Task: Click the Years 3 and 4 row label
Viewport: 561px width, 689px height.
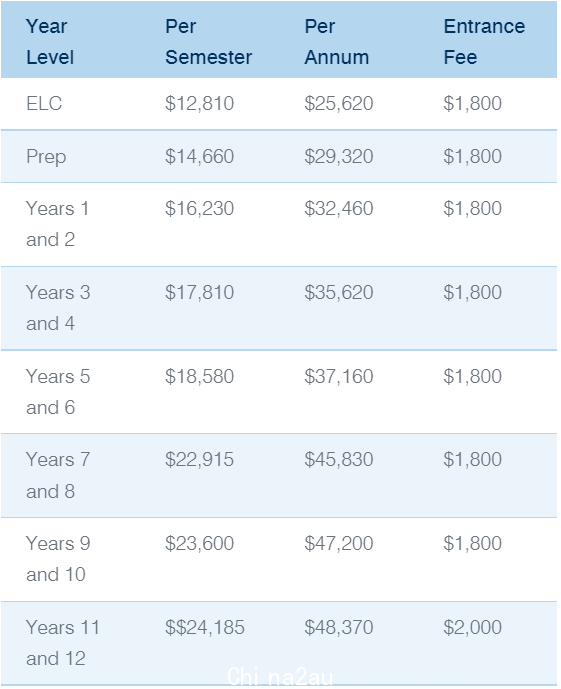Action: tap(58, 308)
